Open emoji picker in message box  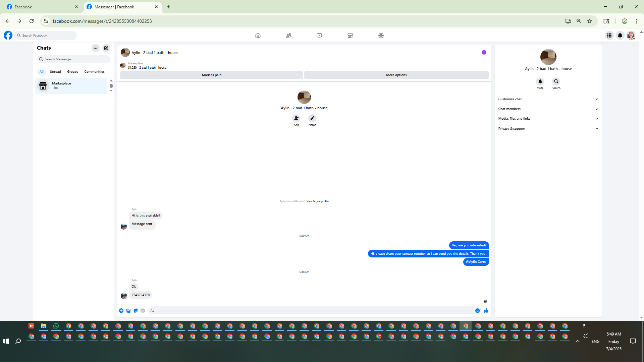pyautogui.click(x=477, y=311)
